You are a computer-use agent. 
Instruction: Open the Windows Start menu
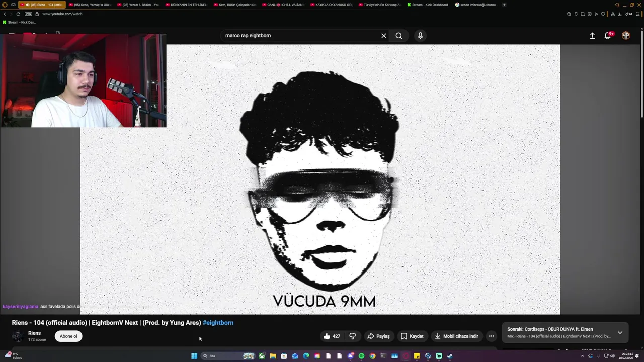click(194, 356)
